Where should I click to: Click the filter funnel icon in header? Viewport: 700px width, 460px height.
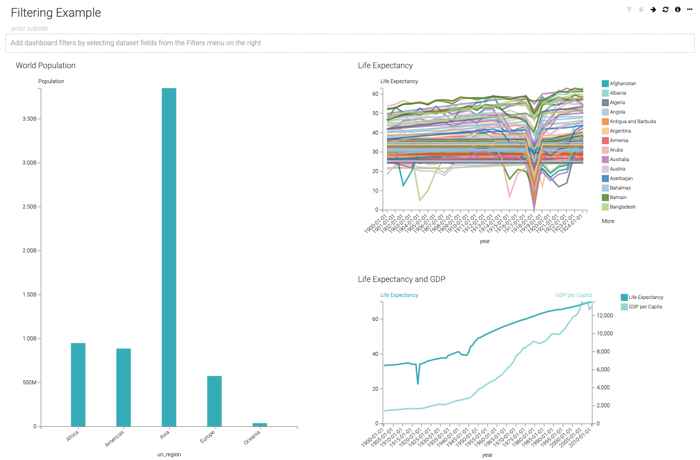click(629, 10)
